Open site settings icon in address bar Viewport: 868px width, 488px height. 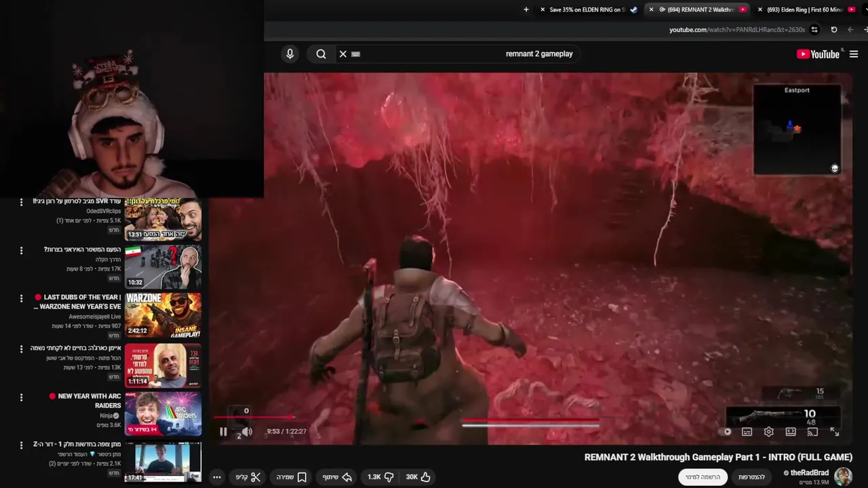click(x=815, y=30)
